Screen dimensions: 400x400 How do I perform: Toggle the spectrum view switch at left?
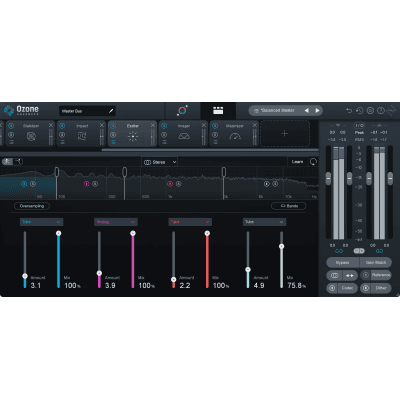click(x=12, y=162)
